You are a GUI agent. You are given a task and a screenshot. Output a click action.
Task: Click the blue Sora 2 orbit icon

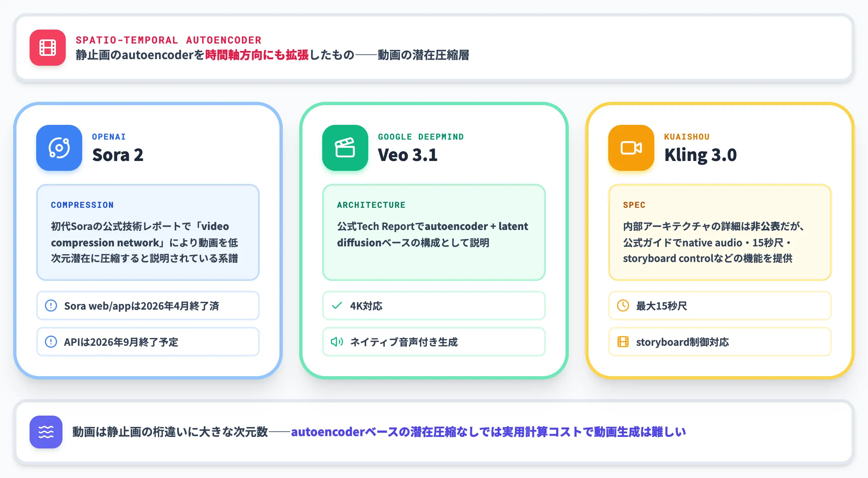click(59, 148)
